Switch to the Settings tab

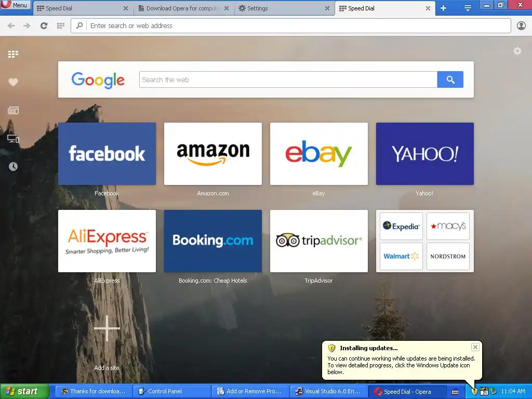283,8
